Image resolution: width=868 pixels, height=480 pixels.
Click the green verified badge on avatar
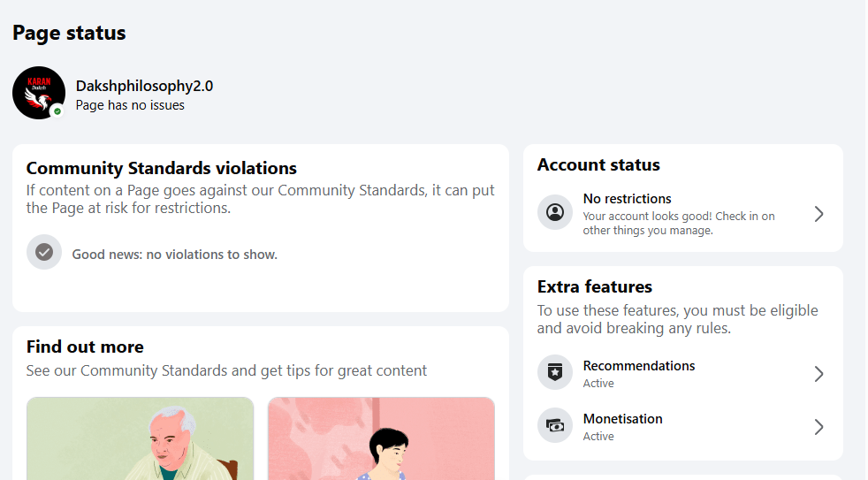(x=57, y=111)
